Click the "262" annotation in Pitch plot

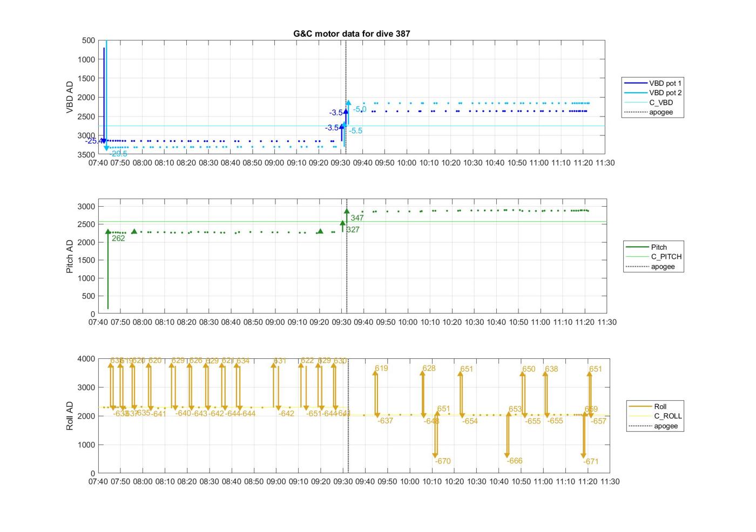coord(118,238)
